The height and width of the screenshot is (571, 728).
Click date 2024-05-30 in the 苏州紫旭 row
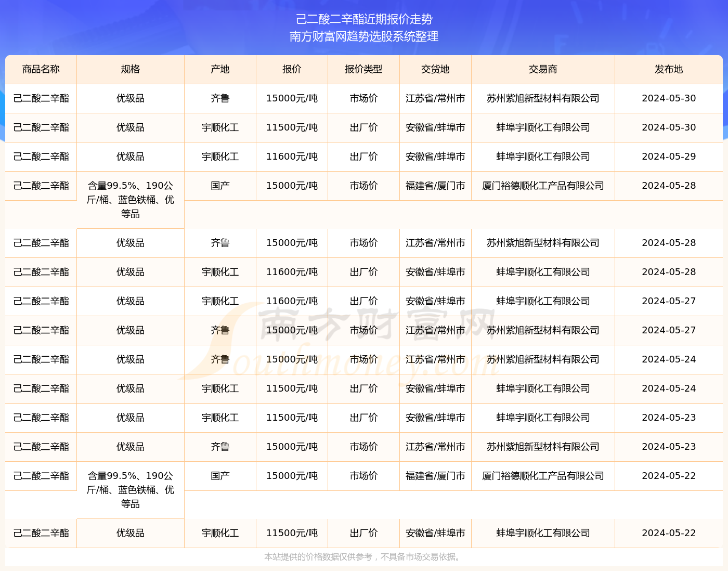tap(669, 98)
